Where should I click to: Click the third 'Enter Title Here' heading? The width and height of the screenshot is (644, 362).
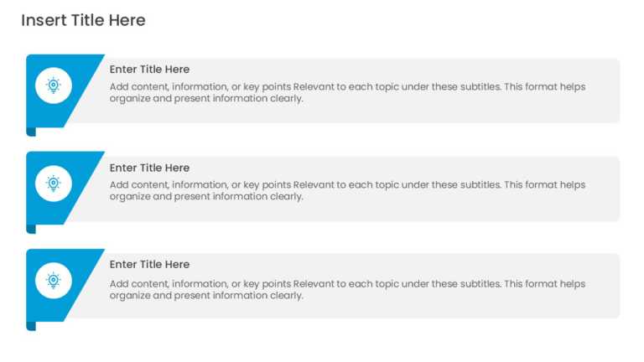coord(149,264)
